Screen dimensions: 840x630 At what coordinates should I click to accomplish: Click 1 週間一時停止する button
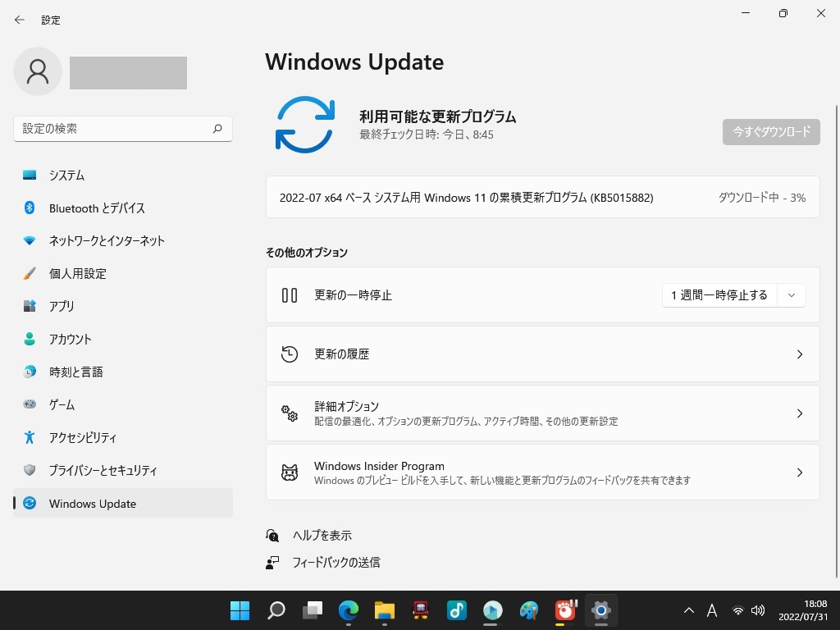[x=719, y=295]
